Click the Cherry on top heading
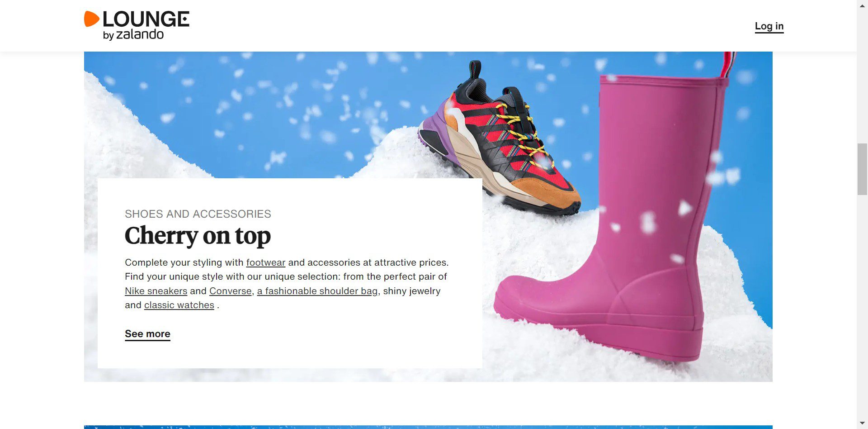This screenshot has height=429, width=868. (198, 236)
